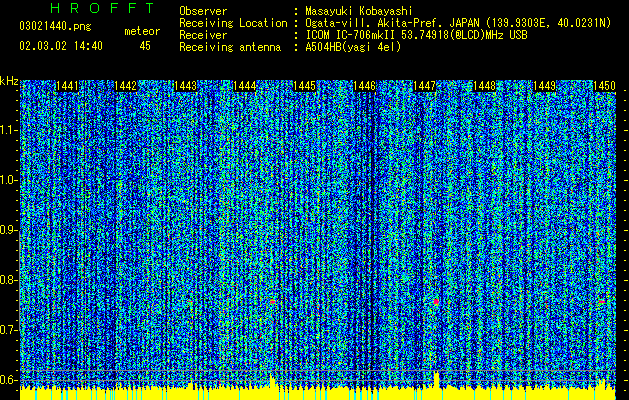
Task: Click the 0.9 frequency axis label
Action: 8,230
